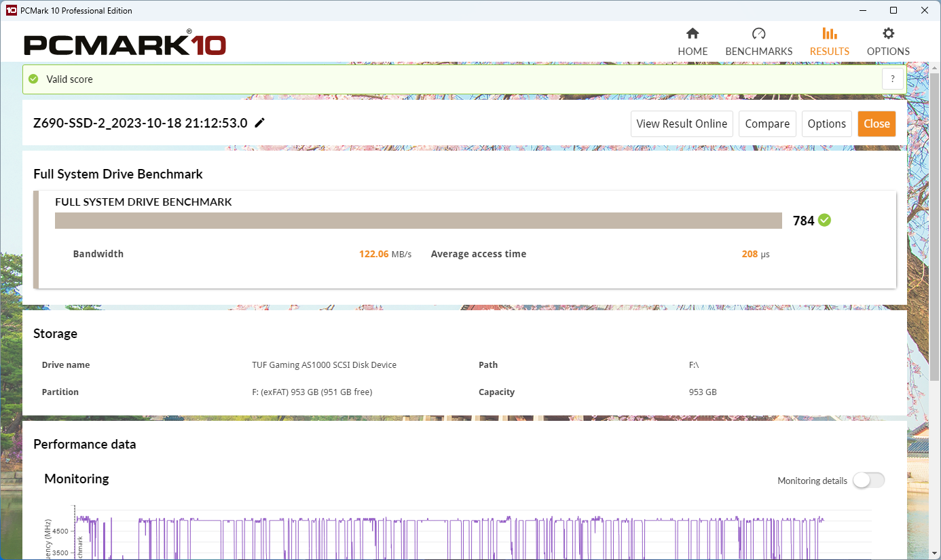Screen dimensions: 941x560
Task: Click the Valid score message text
Action: (69, 79)
